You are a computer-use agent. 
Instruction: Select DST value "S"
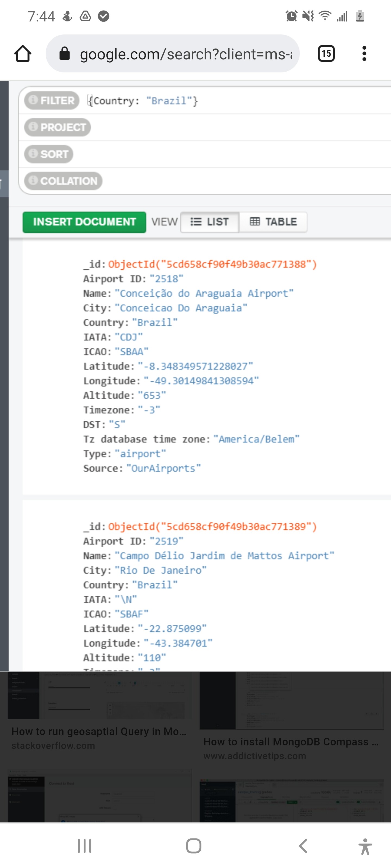click(x=117, y=425)
